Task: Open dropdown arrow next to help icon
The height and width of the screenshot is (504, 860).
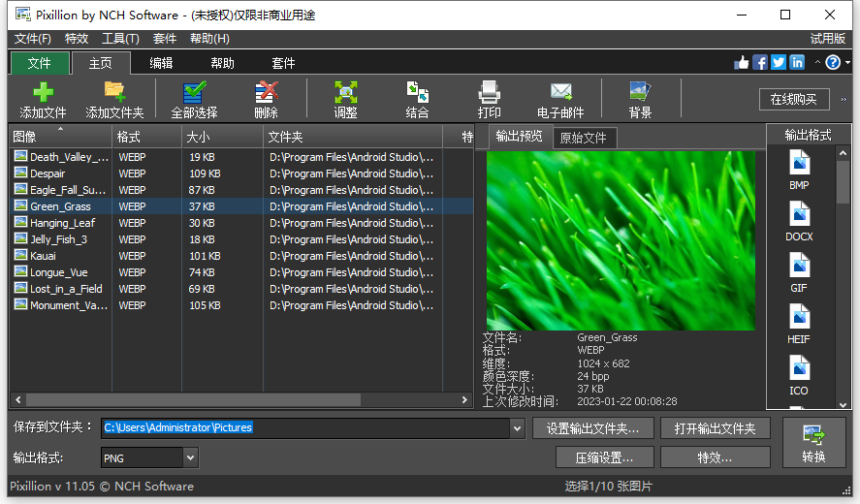Action: click(848, 63)
